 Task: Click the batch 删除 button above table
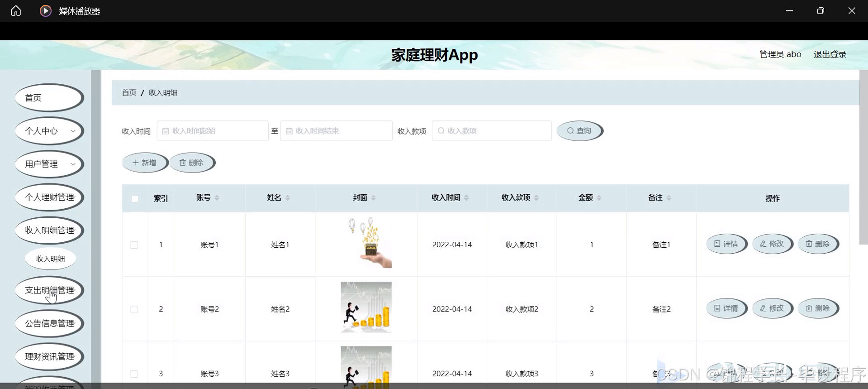(x=192, y=163)
